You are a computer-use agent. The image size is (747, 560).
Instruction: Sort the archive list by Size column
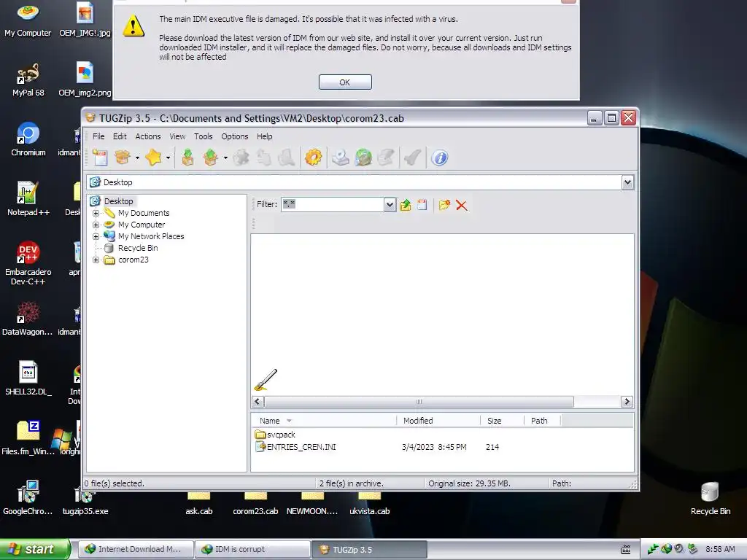(502, 421)
